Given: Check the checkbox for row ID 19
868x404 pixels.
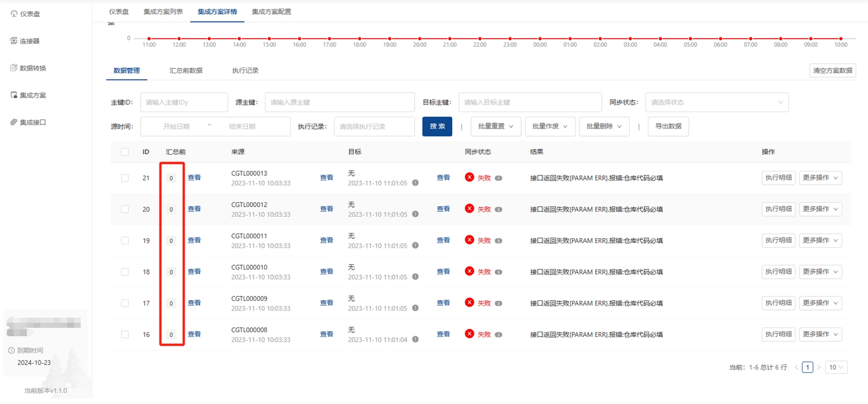Looking at the screenshot, I should [125, 240].
